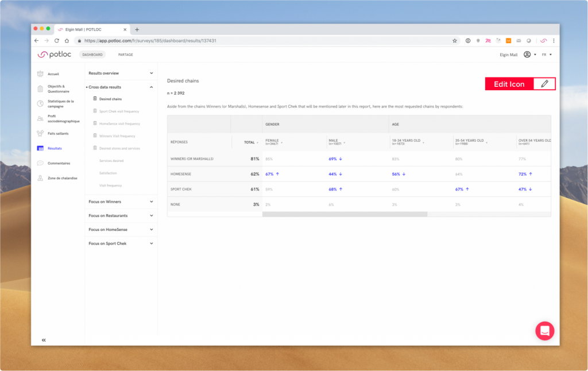This screenshot has width=588, height=371.
Task: Sort by the FEMALE column header
Action: click(274, 142)
